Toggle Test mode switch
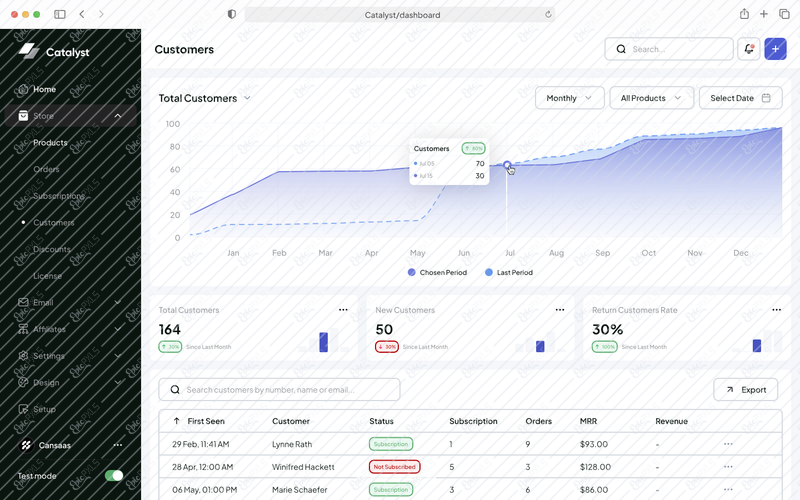Image resolution: width=800 pixels, height=500 pixels. coord(114,476)
